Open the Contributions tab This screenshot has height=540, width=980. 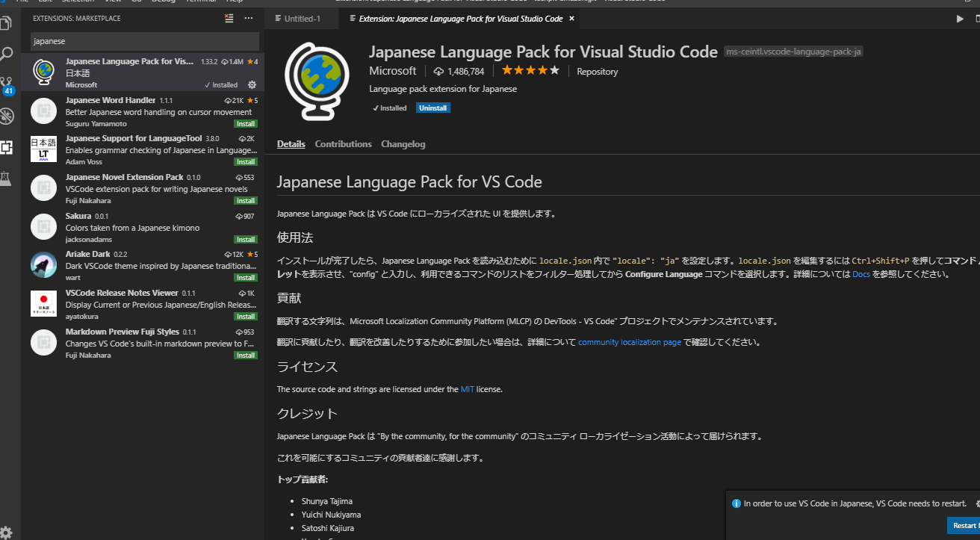[343, 144]
